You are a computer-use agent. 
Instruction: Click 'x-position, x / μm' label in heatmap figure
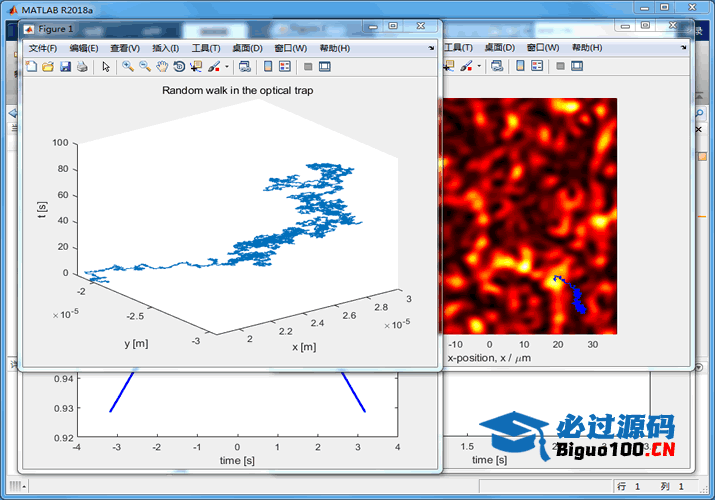click(489, 358)
